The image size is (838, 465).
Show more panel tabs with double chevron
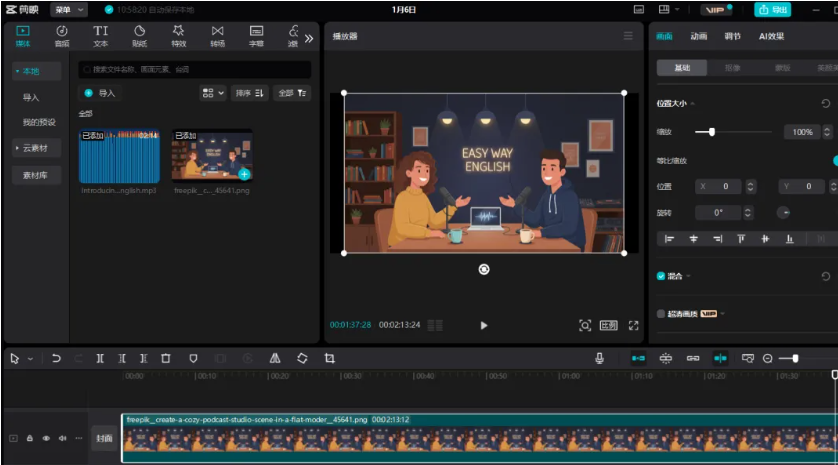pyautogui.click(x=309, y=38)
